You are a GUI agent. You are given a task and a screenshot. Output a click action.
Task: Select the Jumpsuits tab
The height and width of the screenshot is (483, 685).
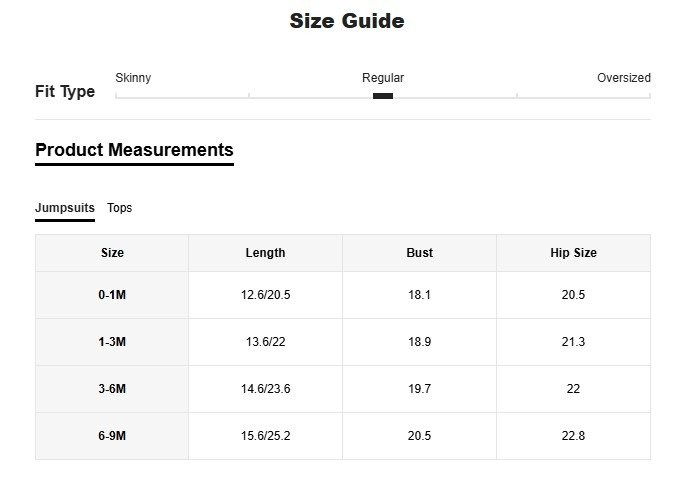[x=65, y=208]
